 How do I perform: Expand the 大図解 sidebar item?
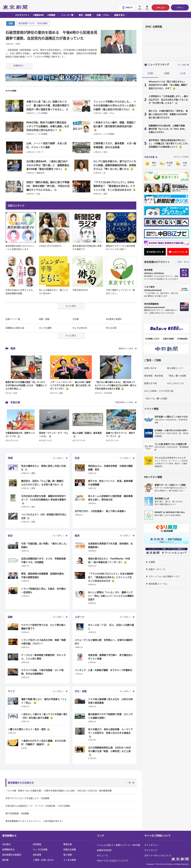tap(166, 562)
